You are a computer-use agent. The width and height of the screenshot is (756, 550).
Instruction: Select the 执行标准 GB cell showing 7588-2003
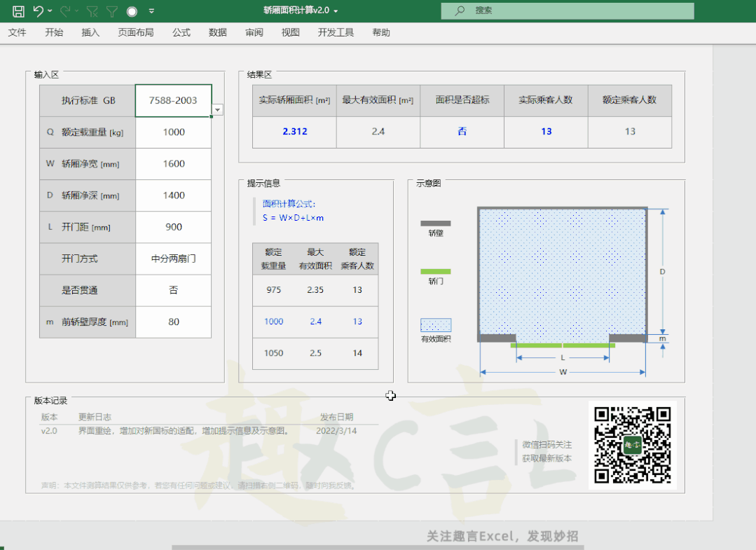pos(174,101)
